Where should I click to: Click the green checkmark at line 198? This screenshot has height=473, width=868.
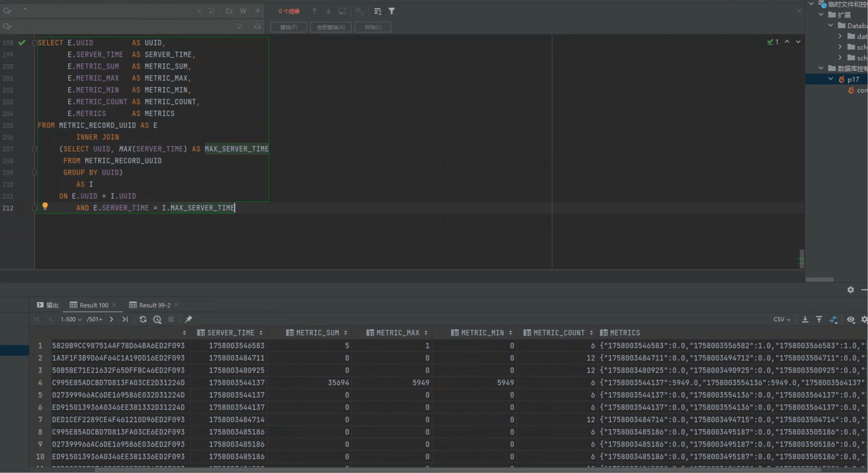[x=22, y=42]
